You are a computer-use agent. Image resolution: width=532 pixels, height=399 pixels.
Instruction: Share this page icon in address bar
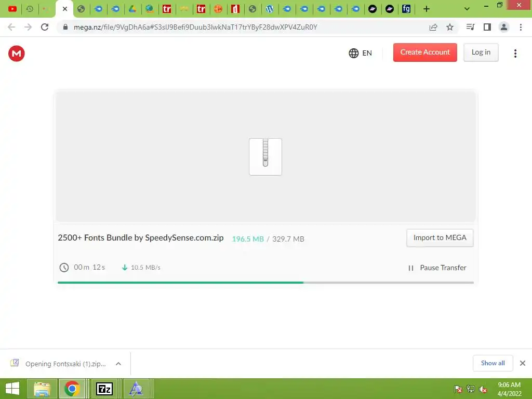[433, 27]
